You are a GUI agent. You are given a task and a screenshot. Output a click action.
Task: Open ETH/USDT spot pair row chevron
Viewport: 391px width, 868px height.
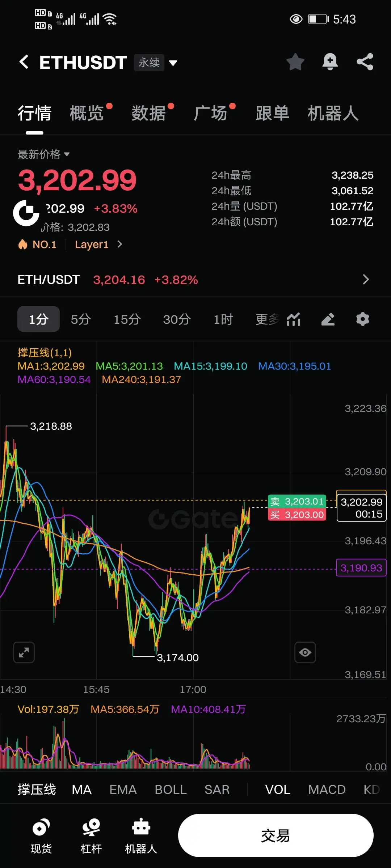tap(366, 279)
